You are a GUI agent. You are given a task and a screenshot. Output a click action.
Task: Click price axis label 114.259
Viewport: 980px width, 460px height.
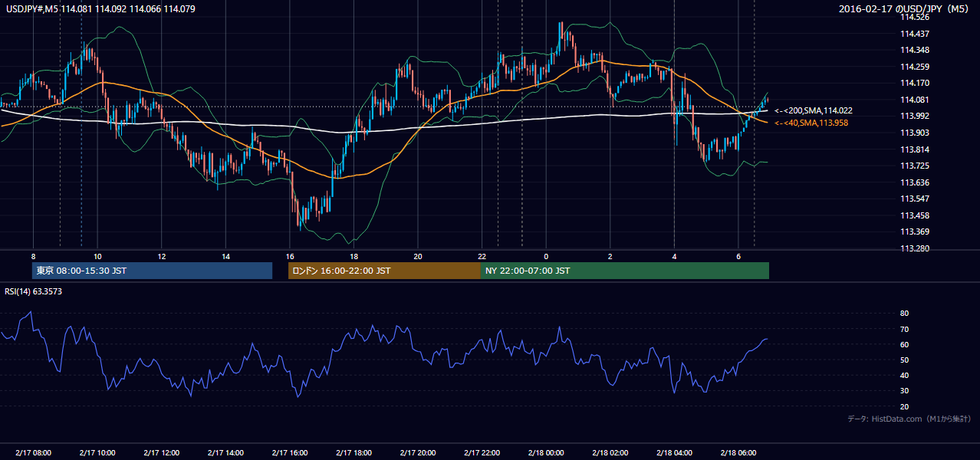tap(915, 67)
